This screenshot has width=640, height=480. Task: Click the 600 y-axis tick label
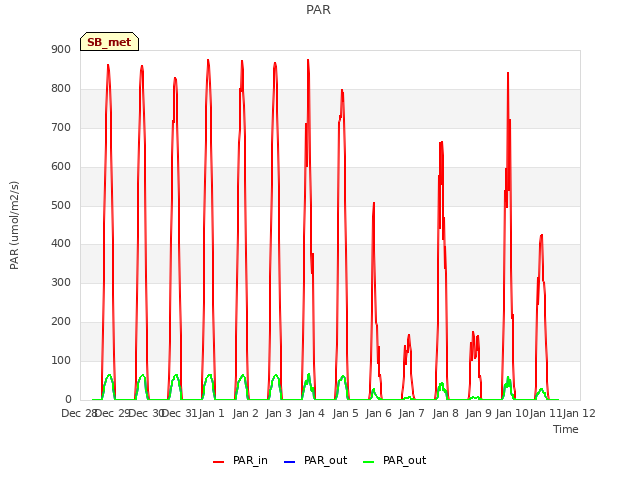tap(61, 167)
